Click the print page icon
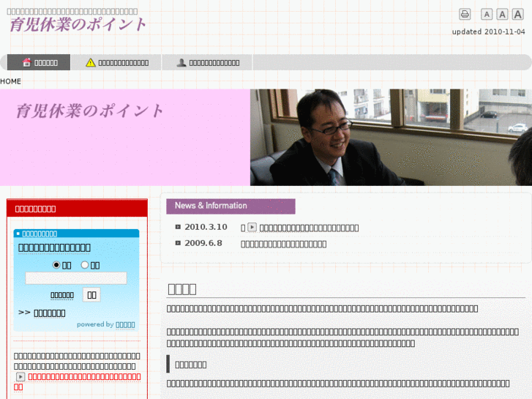 click(465, 14)
